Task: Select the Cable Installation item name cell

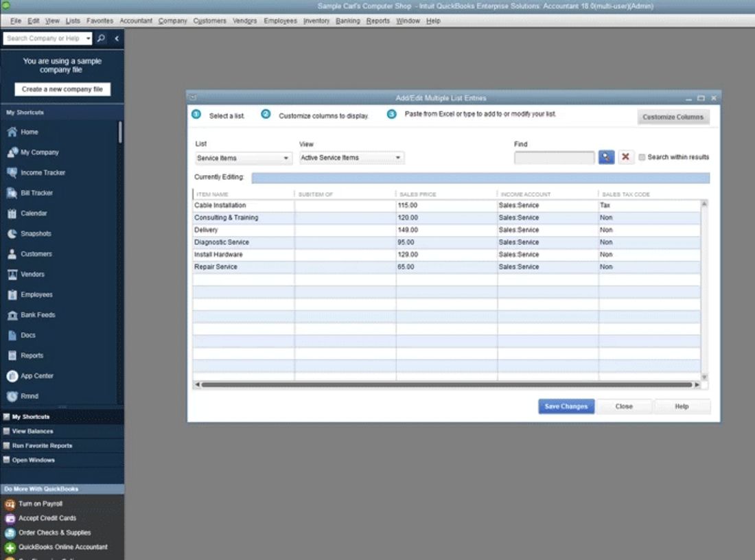Action: click(244, 205)
